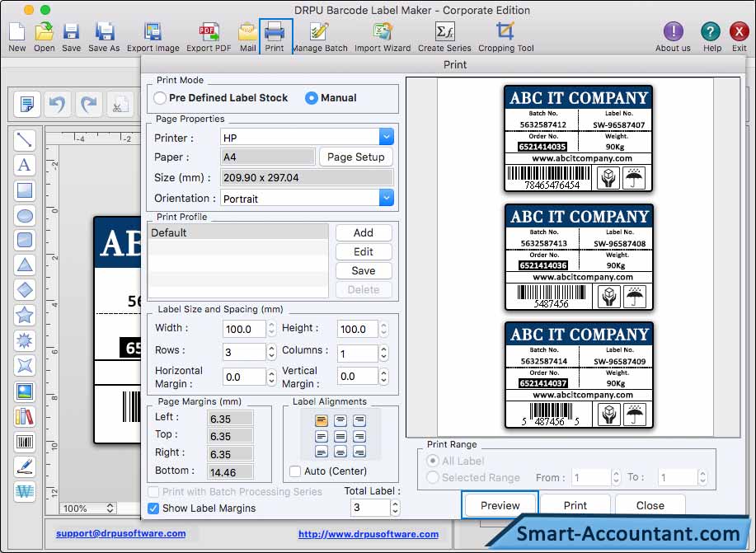Choose bottom-right label alignment option
The width and height of the screenshot is (756, 553).
(x=359, y=452)
